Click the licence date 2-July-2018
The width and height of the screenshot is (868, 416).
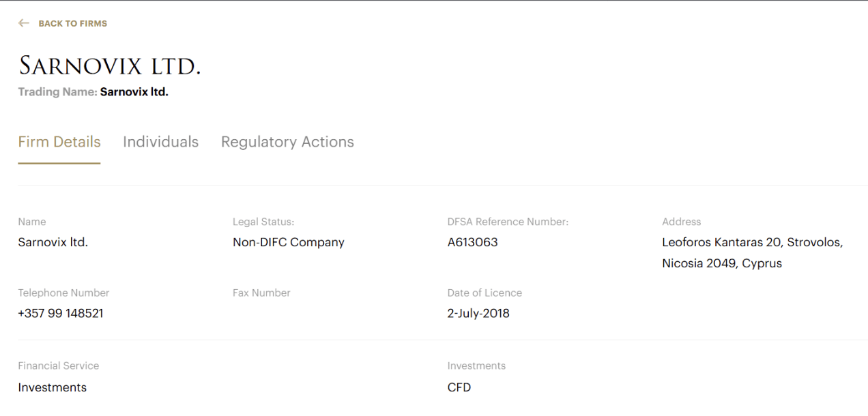(x=478, y=314)
